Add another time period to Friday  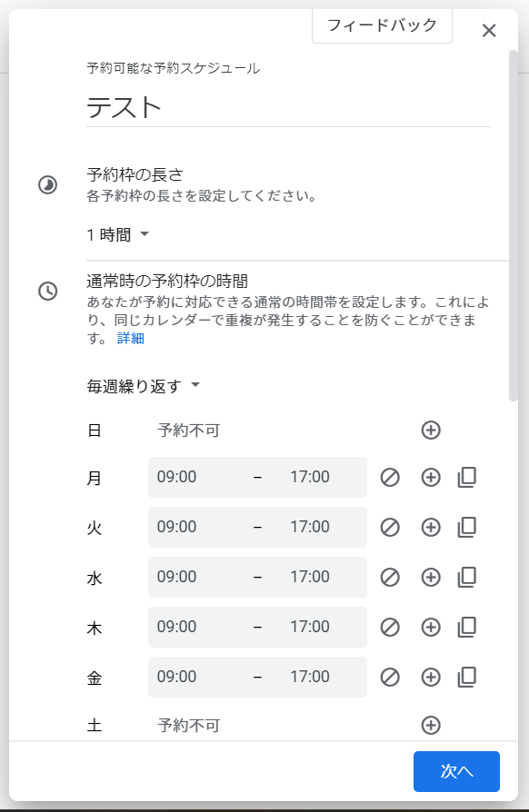tap(431, 677)
